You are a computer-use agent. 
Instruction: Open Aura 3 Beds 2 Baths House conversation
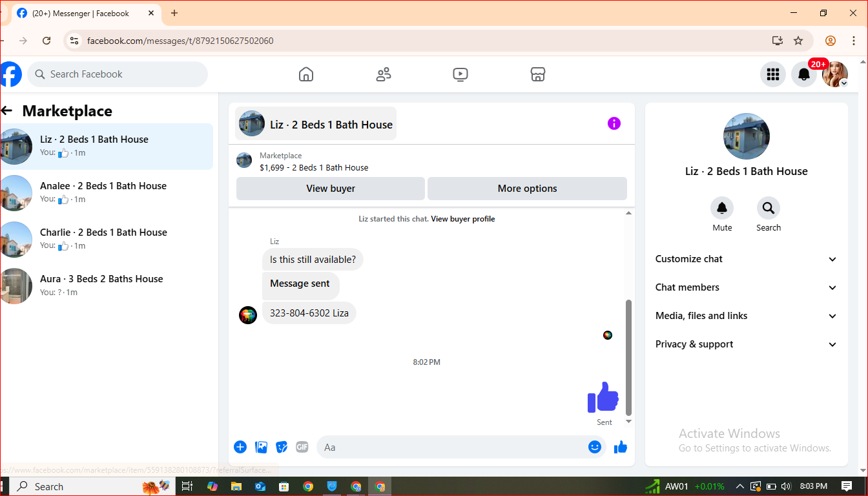point(107,286)
